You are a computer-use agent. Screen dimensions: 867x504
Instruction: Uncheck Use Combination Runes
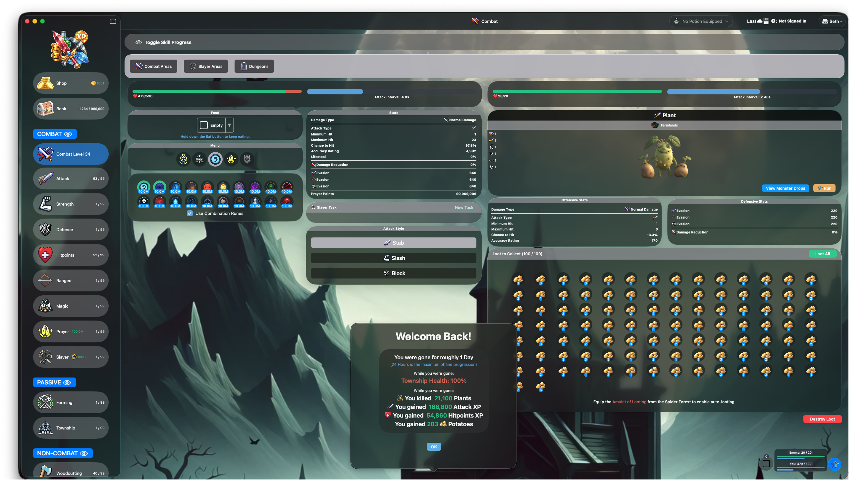pos(190,213)
